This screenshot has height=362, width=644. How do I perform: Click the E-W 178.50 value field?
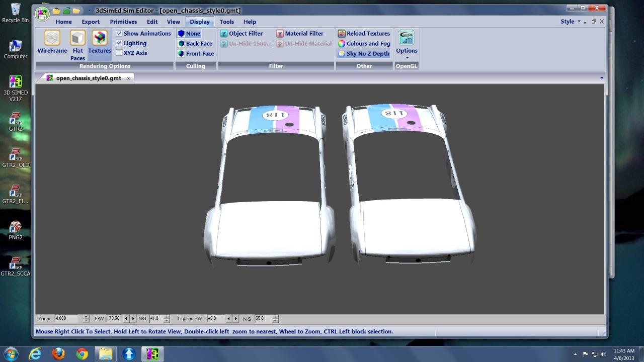[113, 319]
